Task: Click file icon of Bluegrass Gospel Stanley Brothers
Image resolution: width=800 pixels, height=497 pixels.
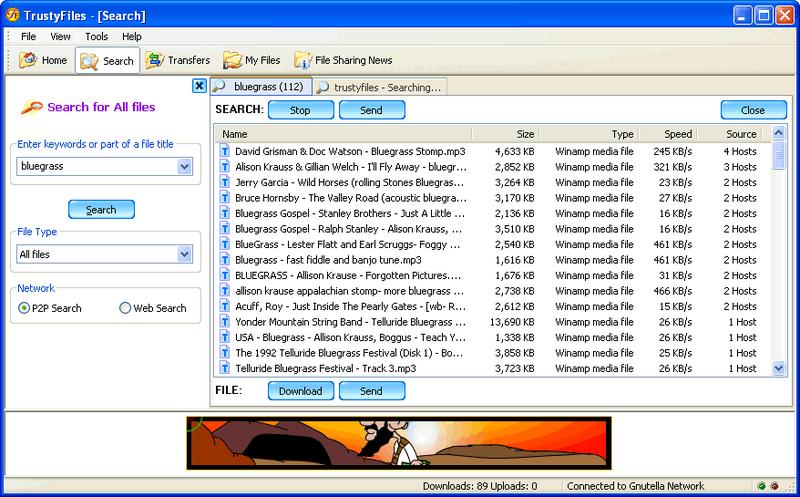Action: [x=224, y=213]
